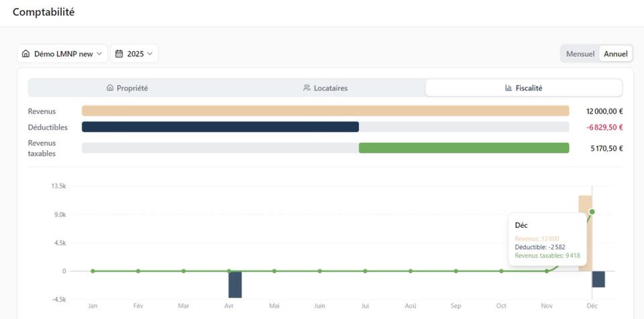Screen dimensions: 644x319
Task: Expand chevron next to Démo LMNP new
Action: tap(99, 54)
